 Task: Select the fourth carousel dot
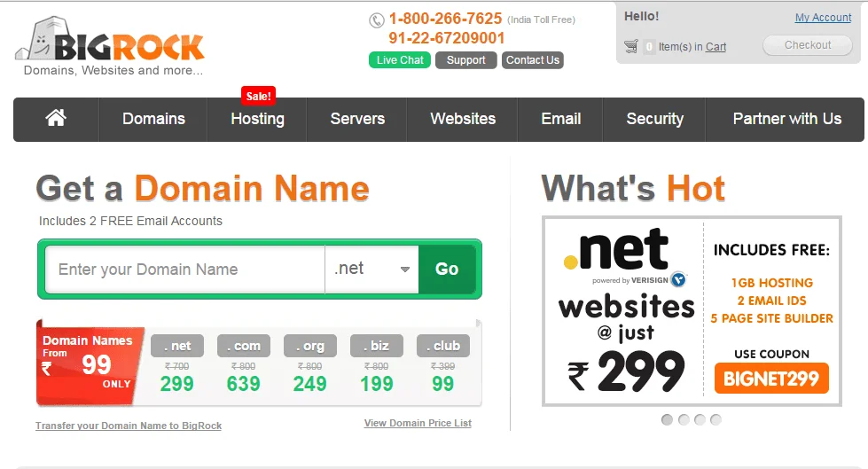[716, 419]
